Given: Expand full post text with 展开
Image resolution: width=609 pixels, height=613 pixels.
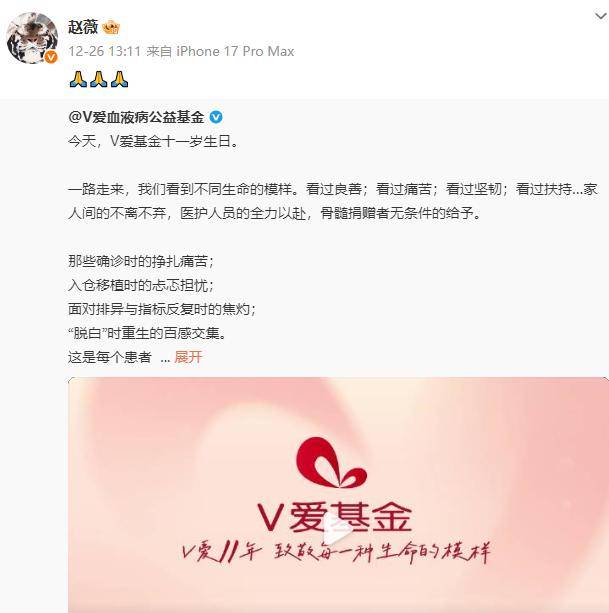Looking at the screenshot, I should [188, 357].
